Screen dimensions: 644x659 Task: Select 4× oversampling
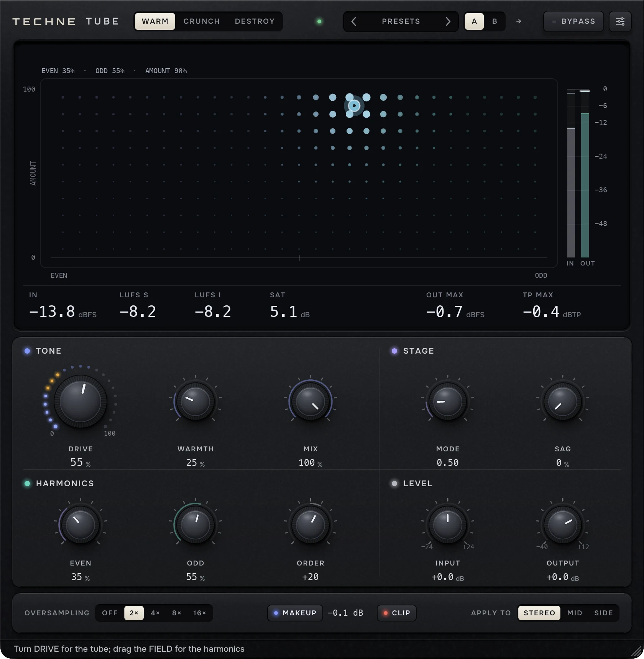[155, 613]
